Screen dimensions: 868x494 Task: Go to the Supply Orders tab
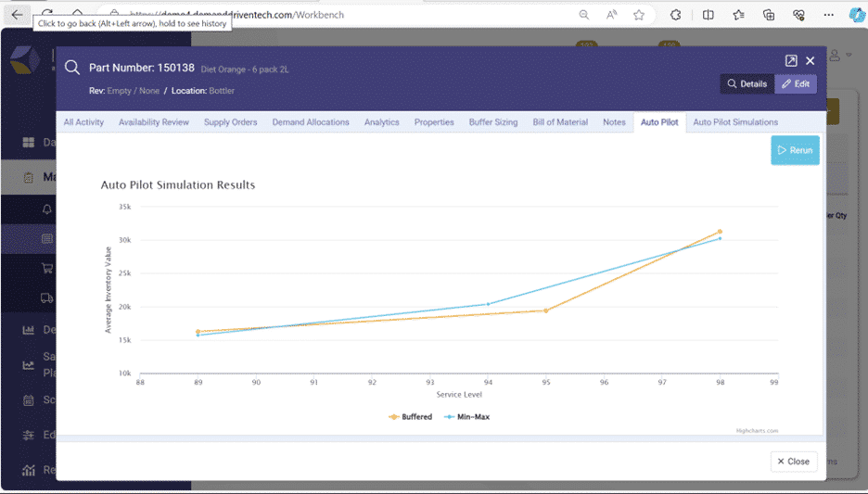pyautogui.click(x=230, y=122)
